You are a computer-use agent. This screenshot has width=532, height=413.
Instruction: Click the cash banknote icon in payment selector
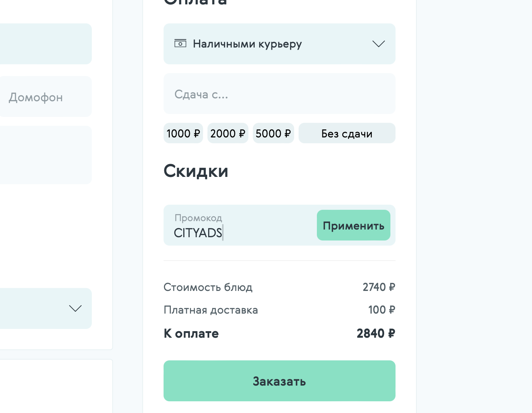tap(180, 43)
